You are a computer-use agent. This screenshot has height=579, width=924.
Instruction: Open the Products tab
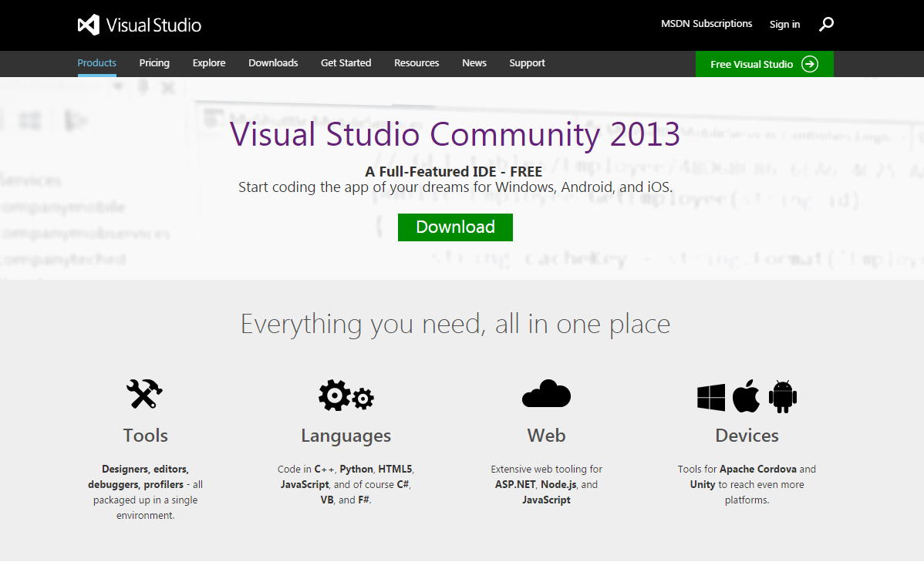pos(96,63)
